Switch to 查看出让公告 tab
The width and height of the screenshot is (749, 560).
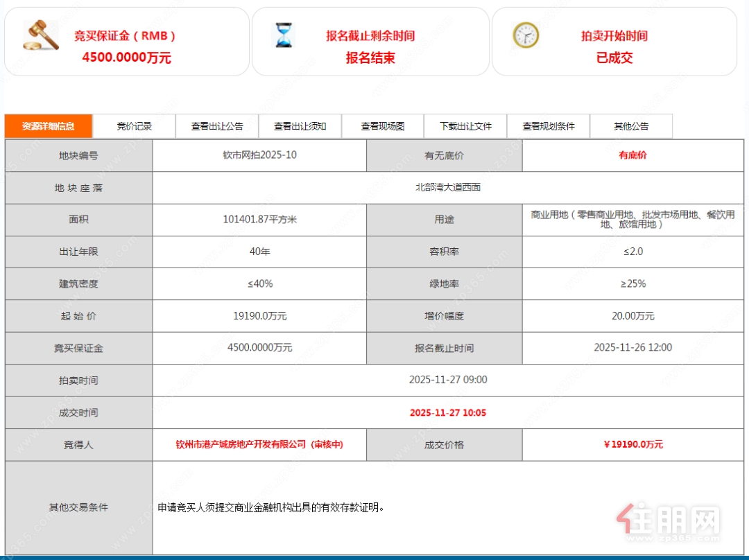[217, 126]
